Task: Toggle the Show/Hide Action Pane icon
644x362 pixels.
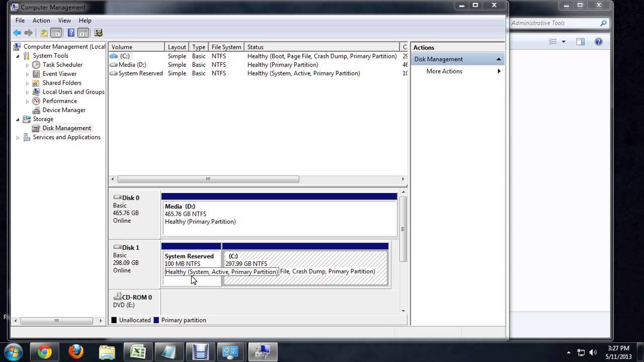Action: point(84,33)
